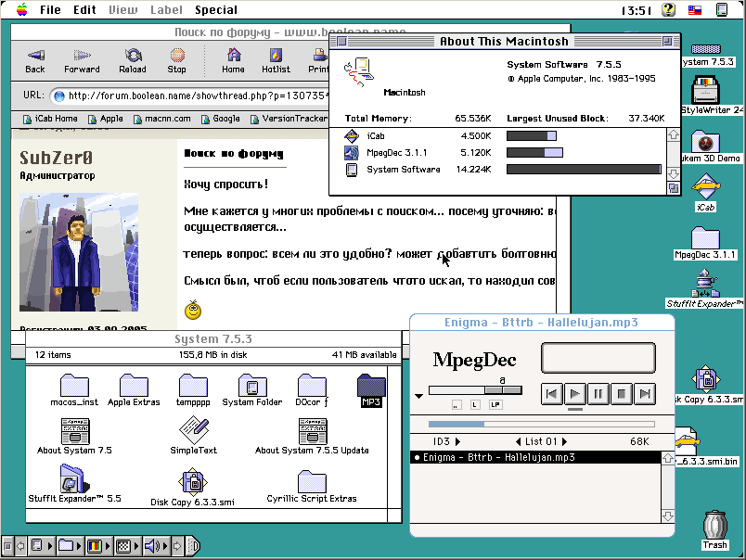
Task: Open the Trash on the desktop
Action: click(x=714, y=529)
